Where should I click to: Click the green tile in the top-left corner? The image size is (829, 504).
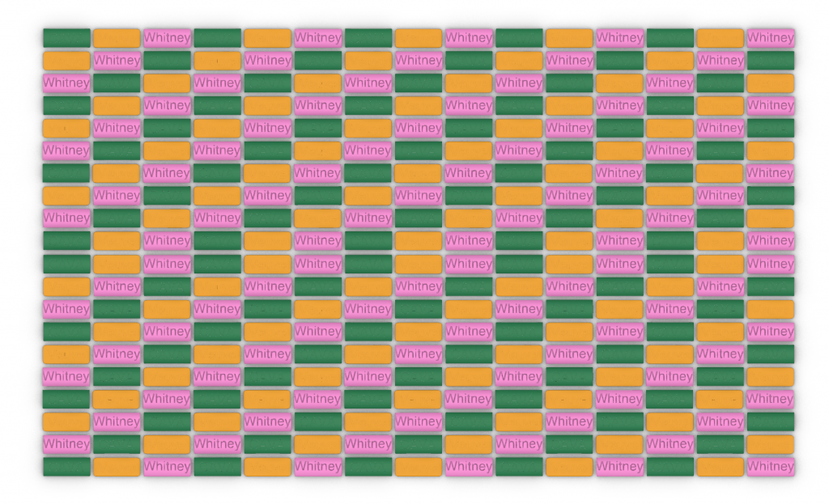[66, 37]
